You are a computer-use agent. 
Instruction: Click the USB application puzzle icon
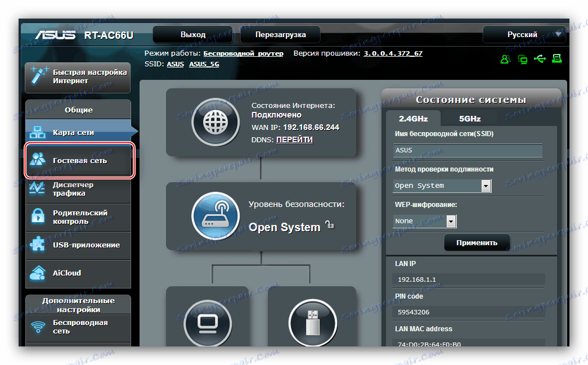38,244
